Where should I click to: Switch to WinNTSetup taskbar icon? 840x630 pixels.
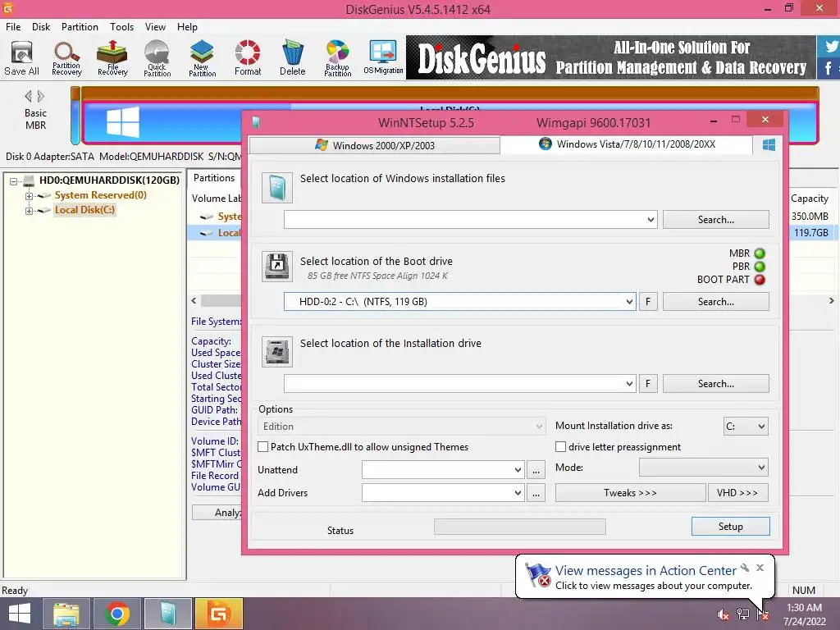167,614
